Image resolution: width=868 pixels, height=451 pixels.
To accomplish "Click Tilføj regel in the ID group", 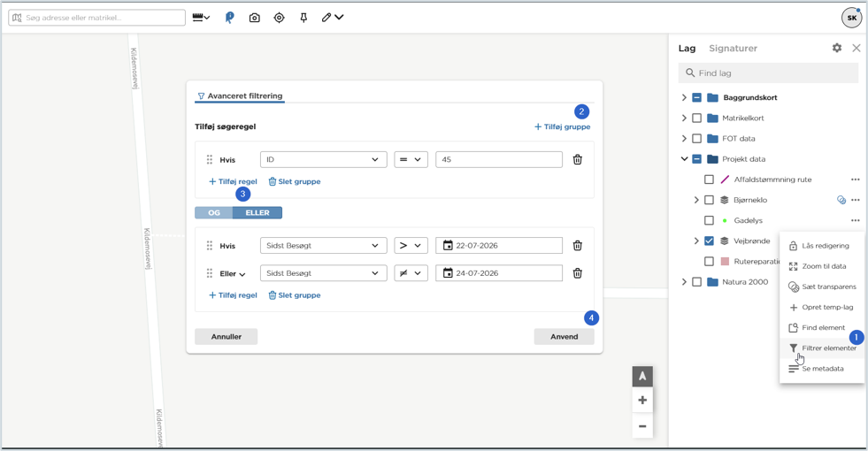I will pyautogui.click(x=233, y=181).
